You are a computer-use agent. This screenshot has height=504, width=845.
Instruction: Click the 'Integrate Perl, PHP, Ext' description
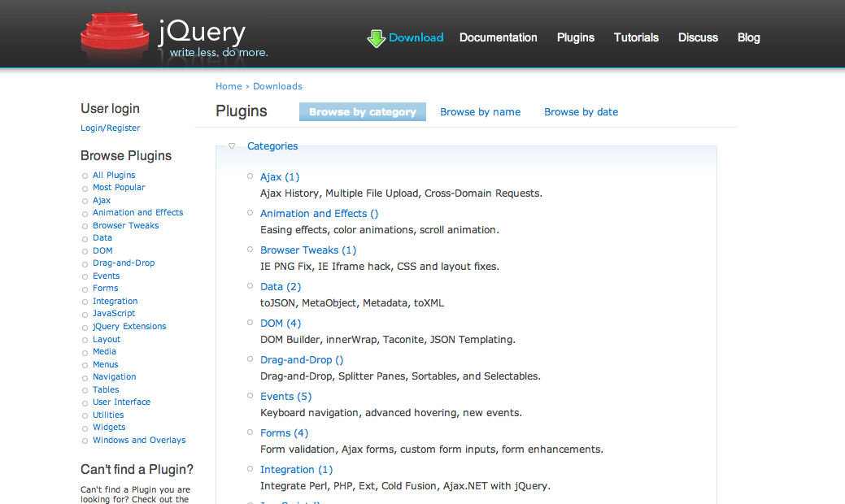[x=405, y=486]
